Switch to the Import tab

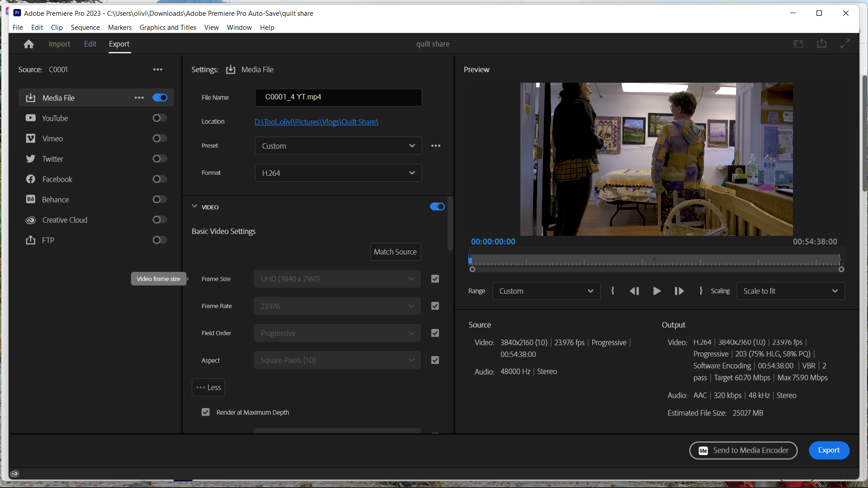click(59, 44)
